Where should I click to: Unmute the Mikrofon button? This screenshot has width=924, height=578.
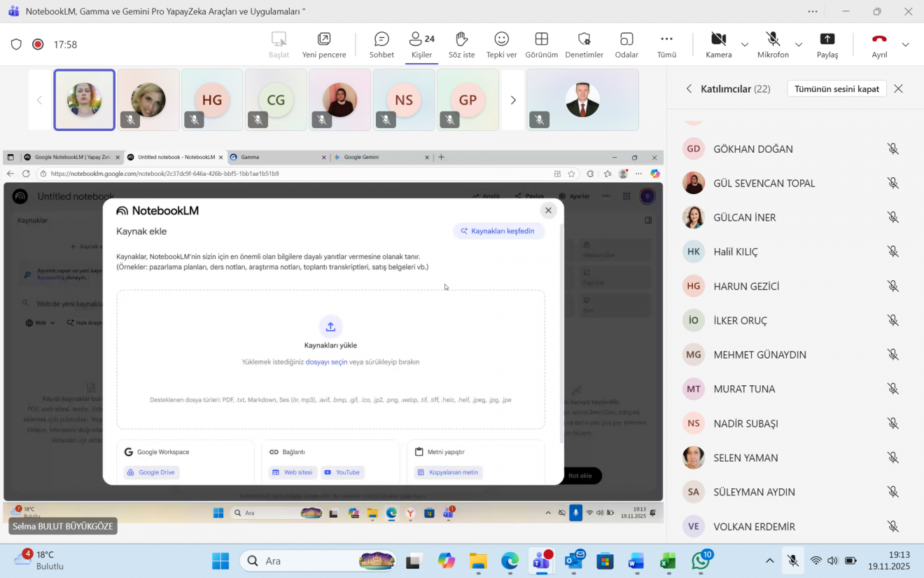[x=773, y=45]
